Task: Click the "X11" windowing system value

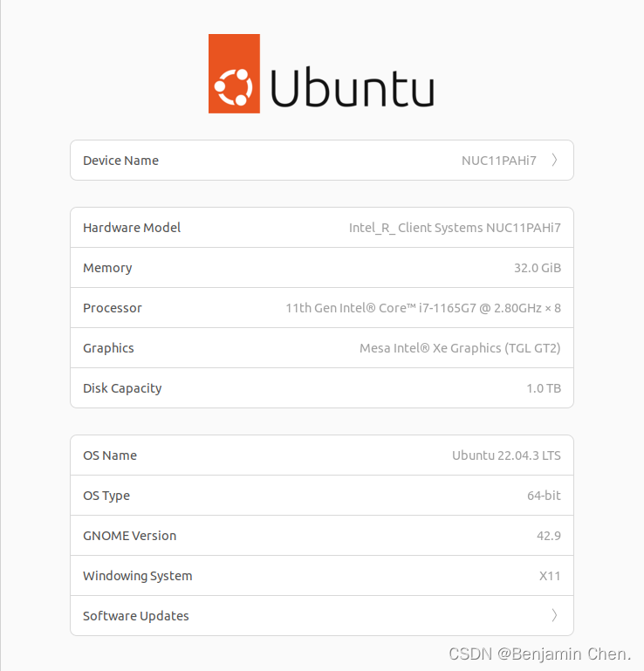Action: tap(550, 576)
